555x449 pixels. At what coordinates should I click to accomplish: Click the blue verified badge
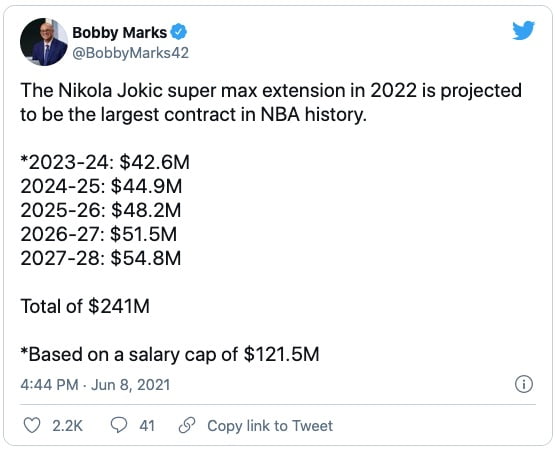click(178, 32)
